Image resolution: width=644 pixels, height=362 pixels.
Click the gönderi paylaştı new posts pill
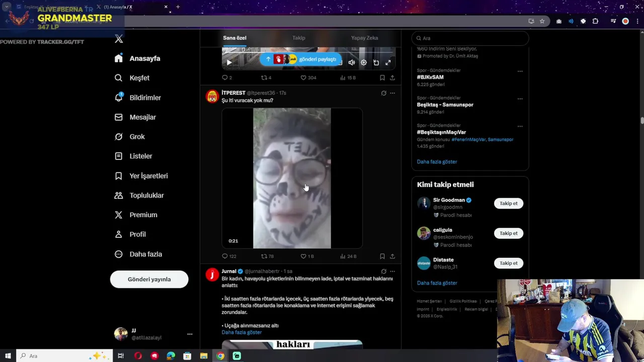coord(300,59)
